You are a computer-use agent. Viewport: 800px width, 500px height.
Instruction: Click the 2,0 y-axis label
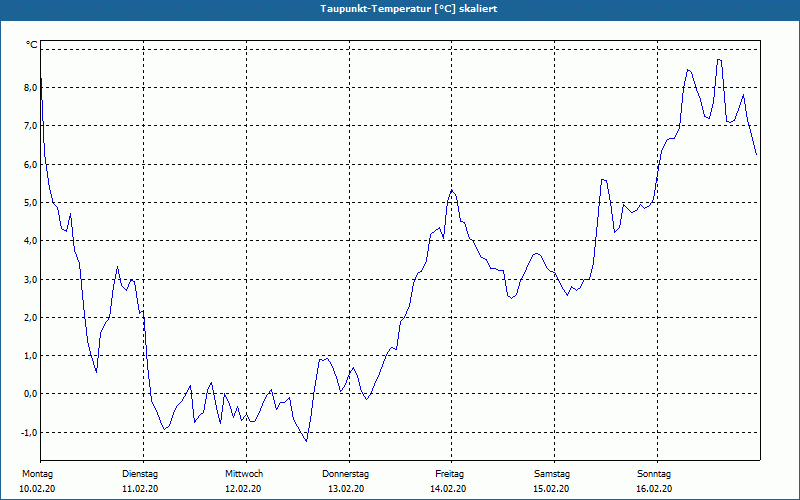31,317
